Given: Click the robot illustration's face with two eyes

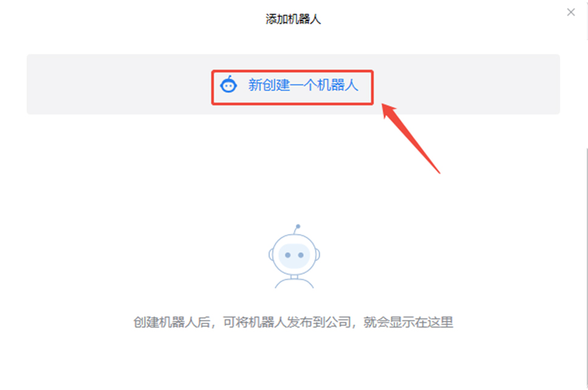Looking at the screenshot, I should [294, 255].
